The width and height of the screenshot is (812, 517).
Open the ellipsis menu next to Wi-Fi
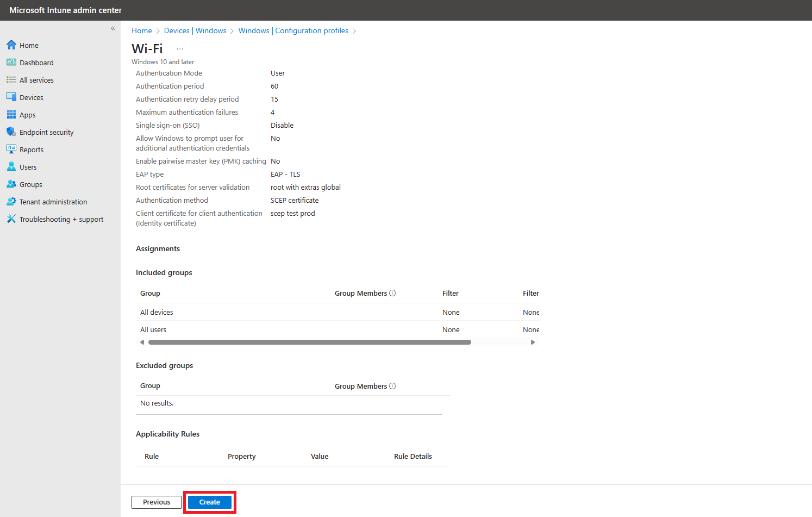[x=180, y=49]
